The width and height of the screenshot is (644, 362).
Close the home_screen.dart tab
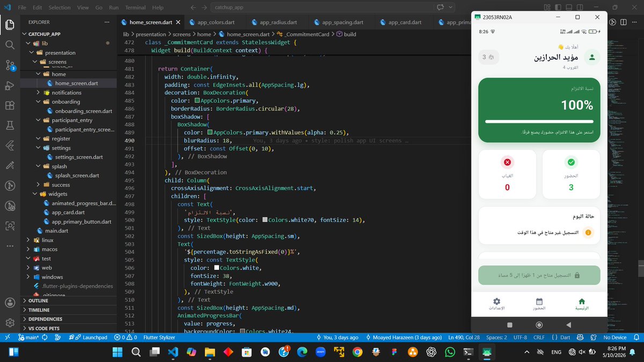(178, 23)
